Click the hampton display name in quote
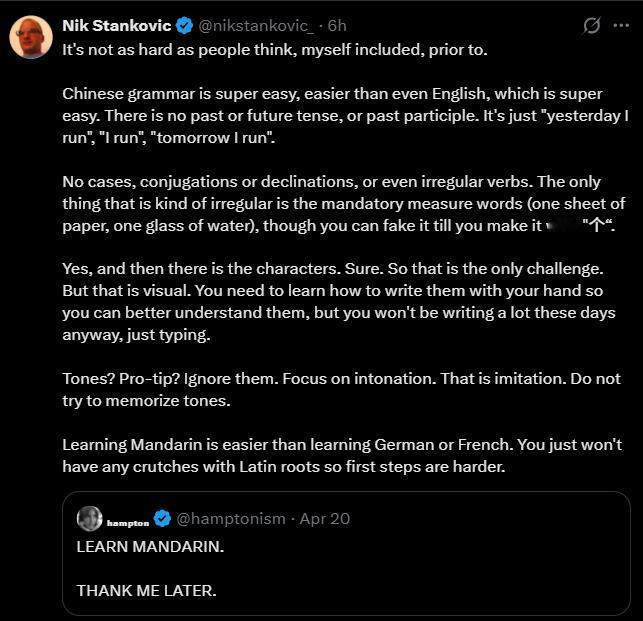Image resolution: width=643 pixels, height=621 pixels. click(128, 522)
